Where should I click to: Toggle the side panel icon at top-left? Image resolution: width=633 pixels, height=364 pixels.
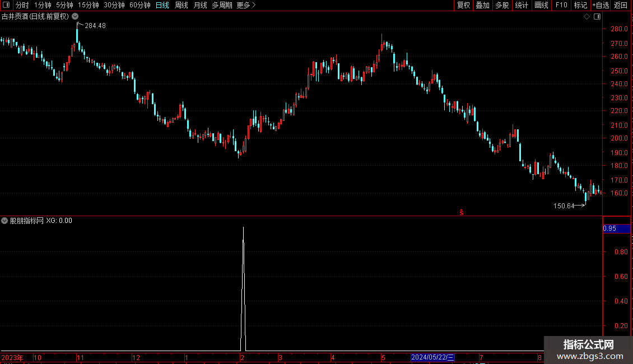6,5
